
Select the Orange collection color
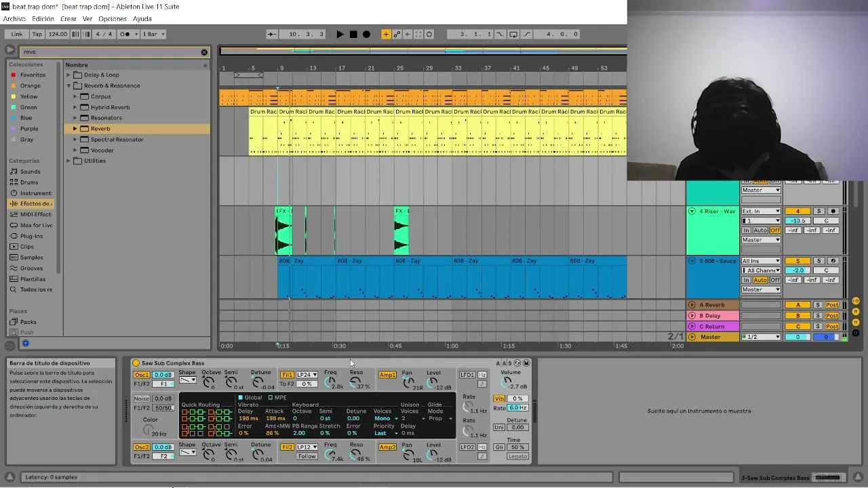coord(31,86)
